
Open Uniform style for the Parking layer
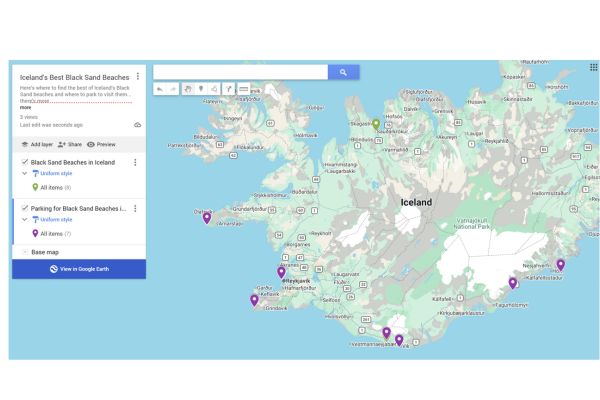pos(52,219)
